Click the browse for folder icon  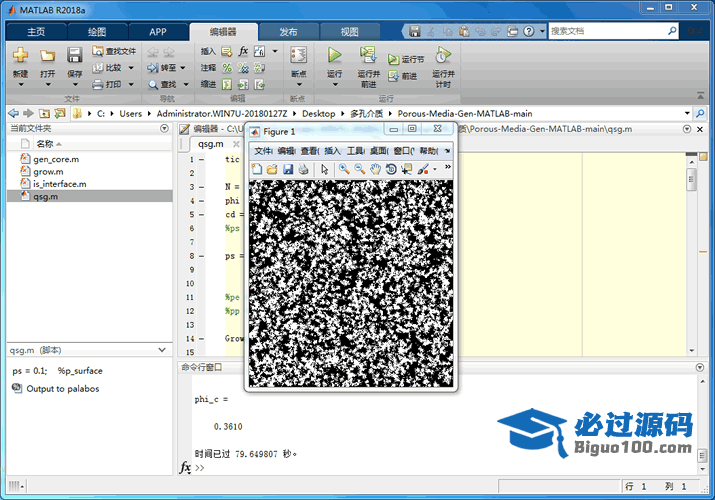(60, 113)
